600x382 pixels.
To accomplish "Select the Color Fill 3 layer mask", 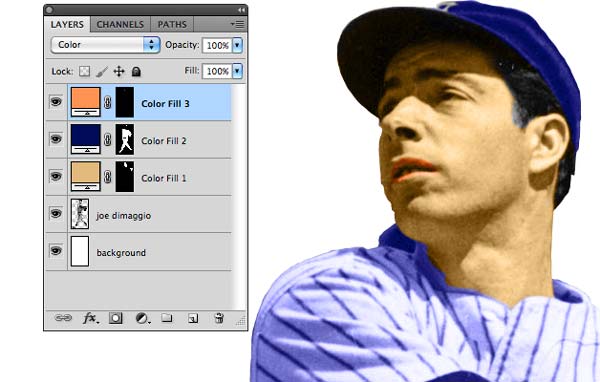I will (125, 102).
